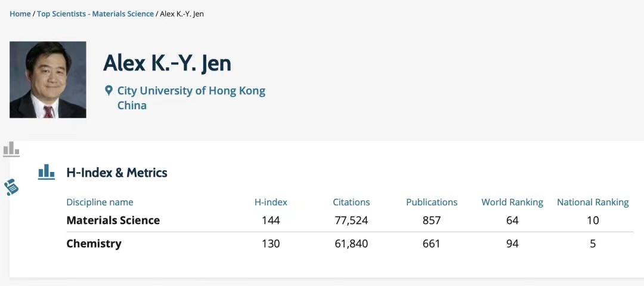Viewport: 644px width, 286px height.
Task: Open the Home breadcrumb link
Action: coord(20,14)
